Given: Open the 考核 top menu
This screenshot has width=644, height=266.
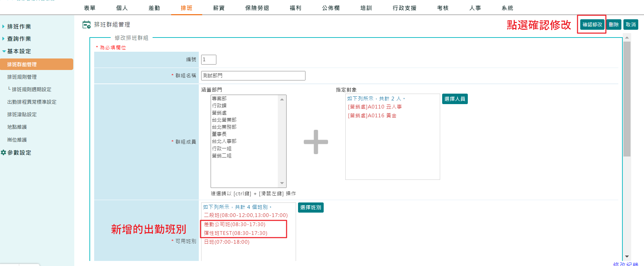Looking at the screenshot, I should 443,8.
